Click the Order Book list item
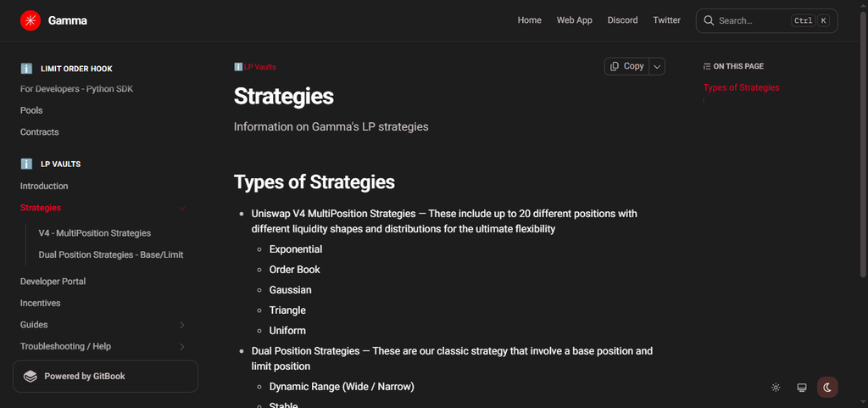Viewport: 868px width, 408px height. click(294, 270)
